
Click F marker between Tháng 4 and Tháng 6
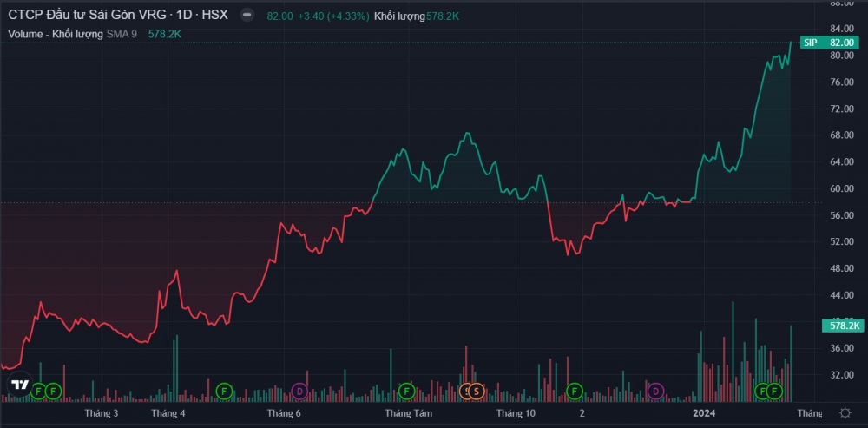coord(224,391)
